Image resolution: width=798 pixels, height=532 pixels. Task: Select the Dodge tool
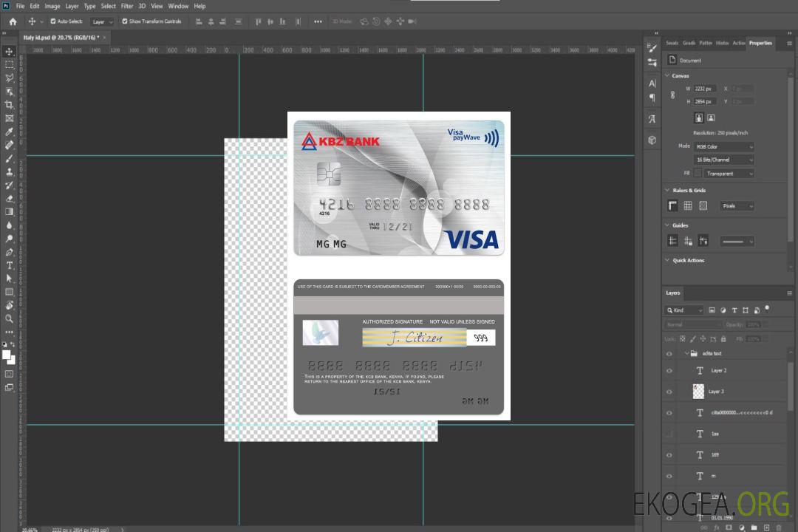coord(9,238)
